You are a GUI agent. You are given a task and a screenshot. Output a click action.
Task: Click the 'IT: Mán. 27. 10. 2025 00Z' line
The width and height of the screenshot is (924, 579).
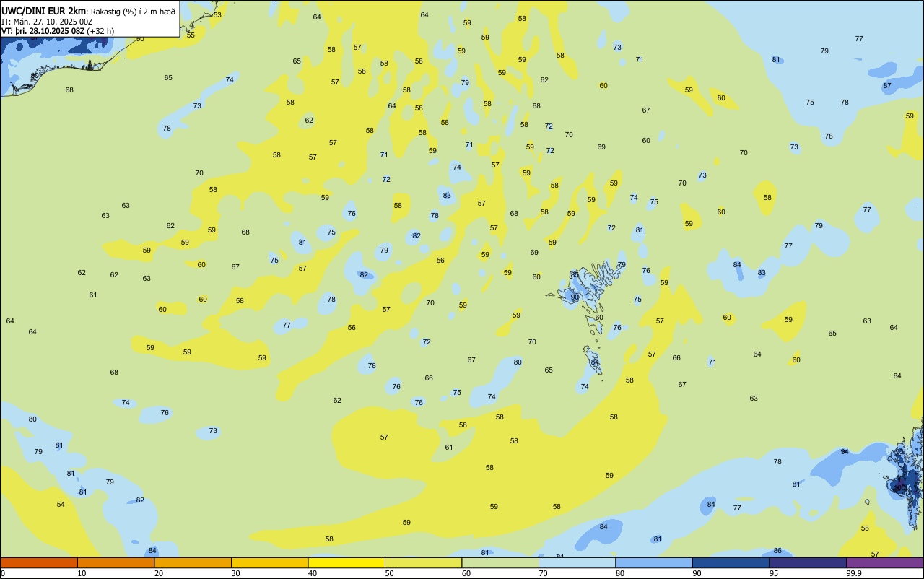point(47,21)
